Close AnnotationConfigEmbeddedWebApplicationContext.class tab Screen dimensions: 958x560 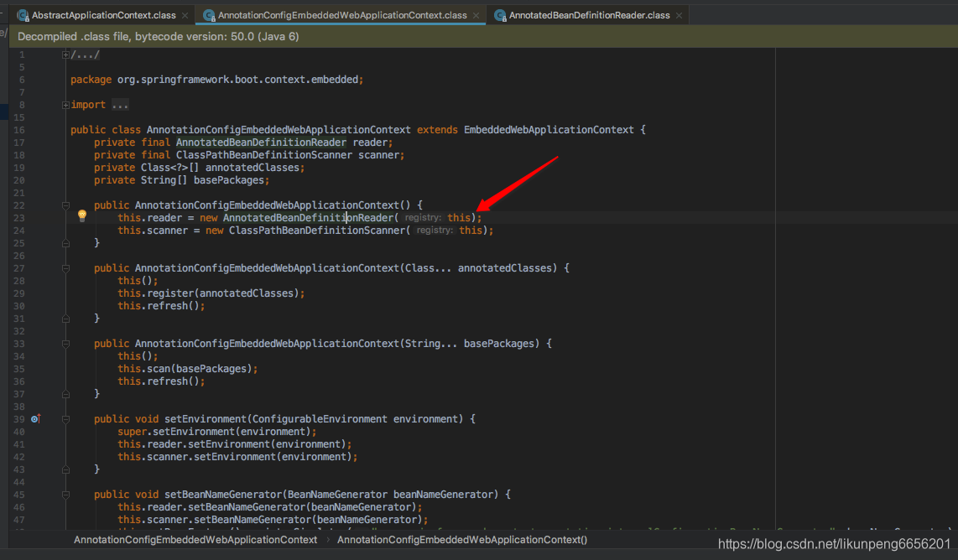pyautogui.click(x=476, y=15)
